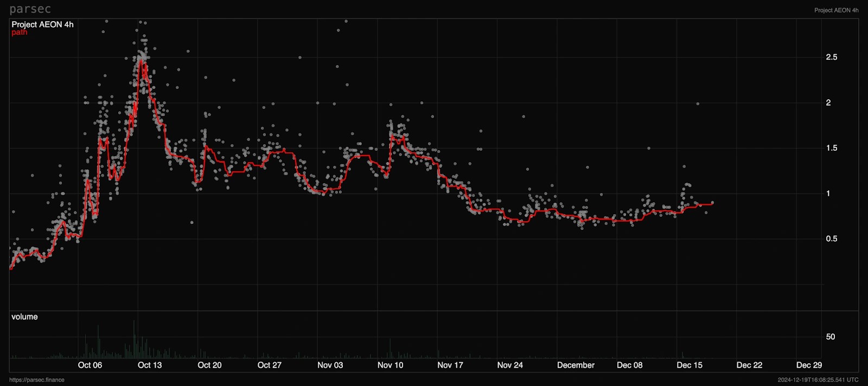Click the Nov 10 axis label
The width and height of the screenshot is (868, 386).
(x=390, y=365)
